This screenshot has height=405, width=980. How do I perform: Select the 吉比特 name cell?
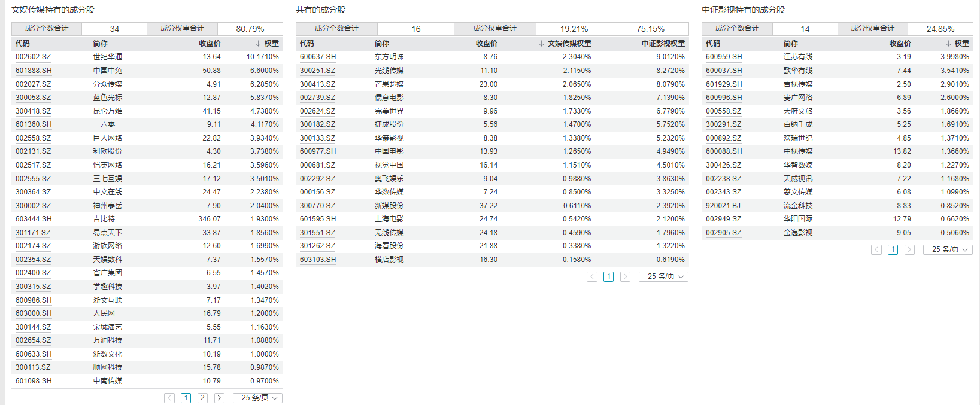[104, 219]
